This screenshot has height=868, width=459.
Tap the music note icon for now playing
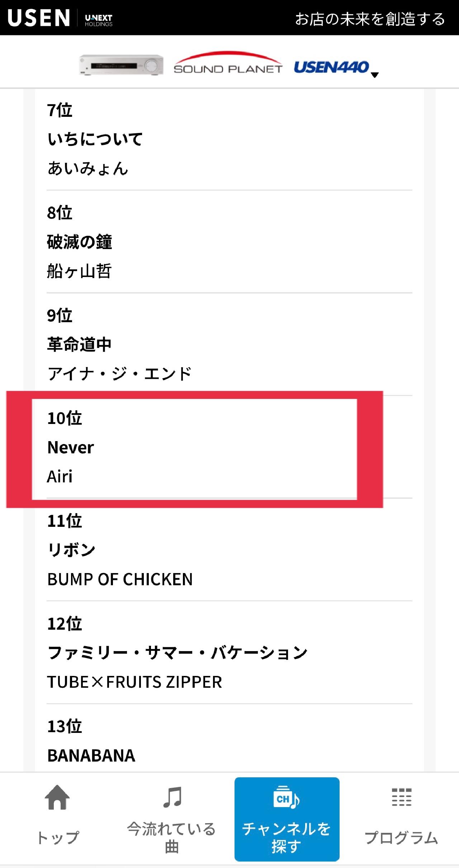172,797
